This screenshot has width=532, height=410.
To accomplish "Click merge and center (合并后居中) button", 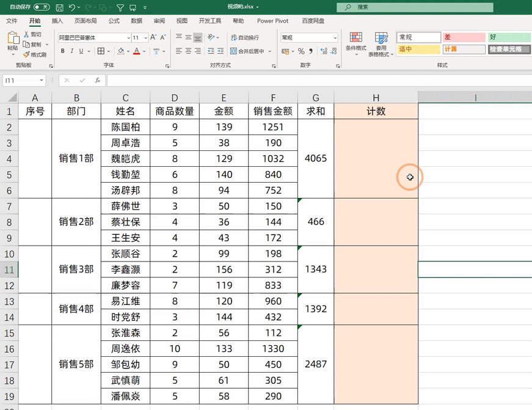I will point(248,51).
